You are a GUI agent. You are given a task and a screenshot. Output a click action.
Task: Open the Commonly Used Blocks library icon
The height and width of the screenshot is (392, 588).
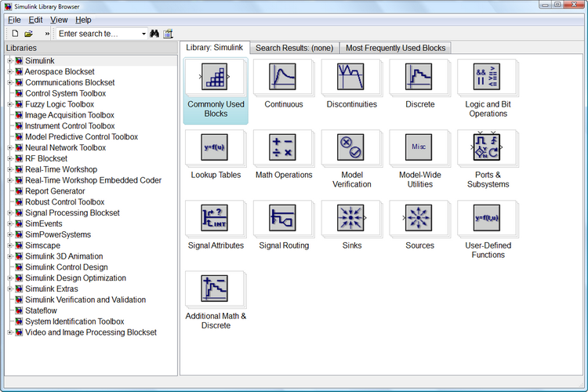tap(215, 77)
